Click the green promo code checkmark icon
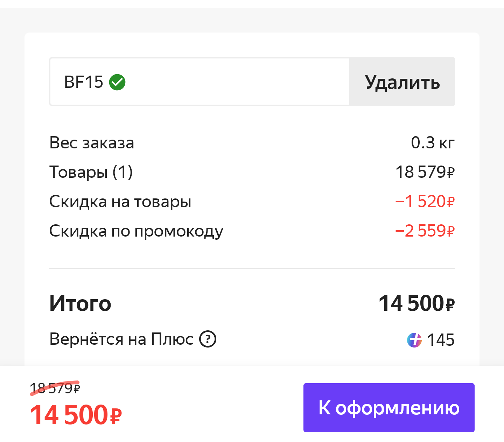 (117, 82)
